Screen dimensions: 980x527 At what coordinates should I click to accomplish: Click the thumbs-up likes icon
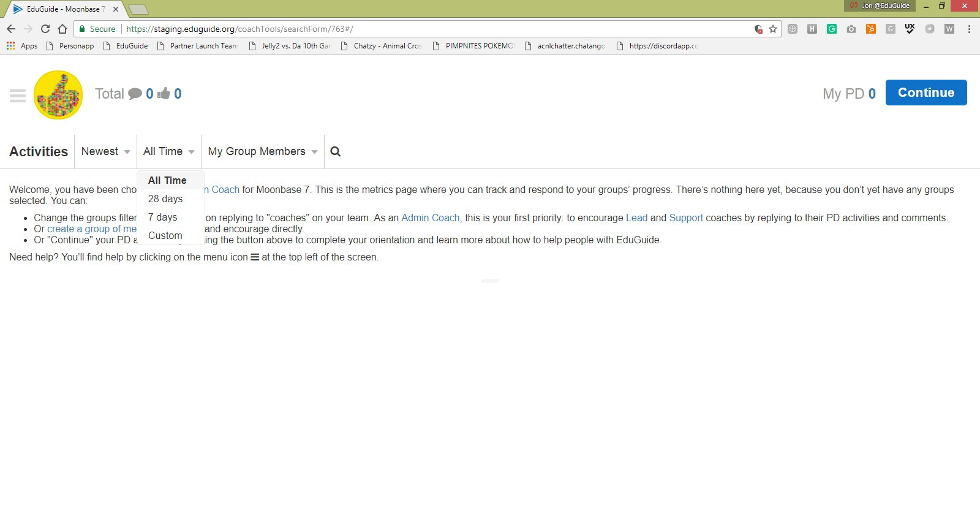tap(164, 93)
